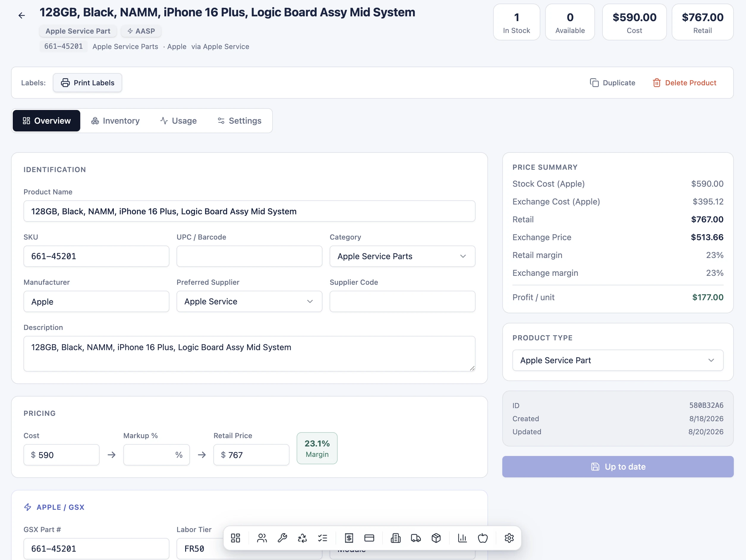746x560 pixels.
Task: Click the Apple Service Part badge
Action: [x=78, y=31]
